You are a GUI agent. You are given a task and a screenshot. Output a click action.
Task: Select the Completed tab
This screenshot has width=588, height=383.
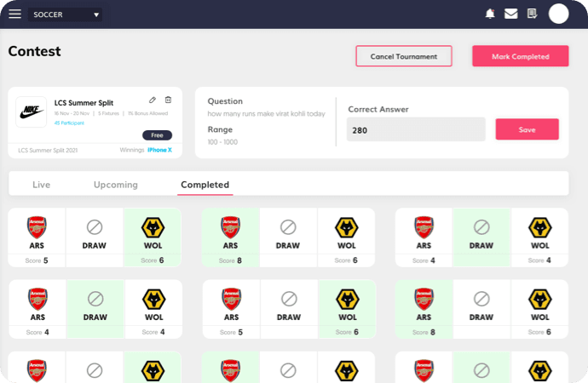tap(205, 185)
